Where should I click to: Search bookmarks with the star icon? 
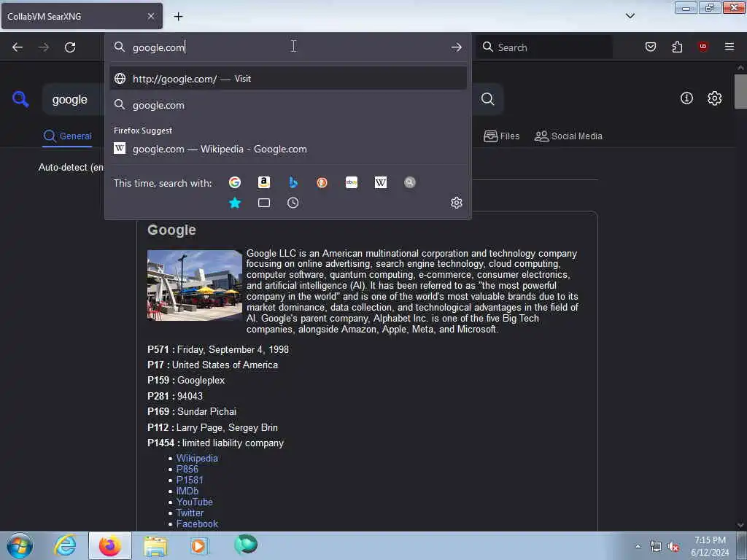[235, 203]
